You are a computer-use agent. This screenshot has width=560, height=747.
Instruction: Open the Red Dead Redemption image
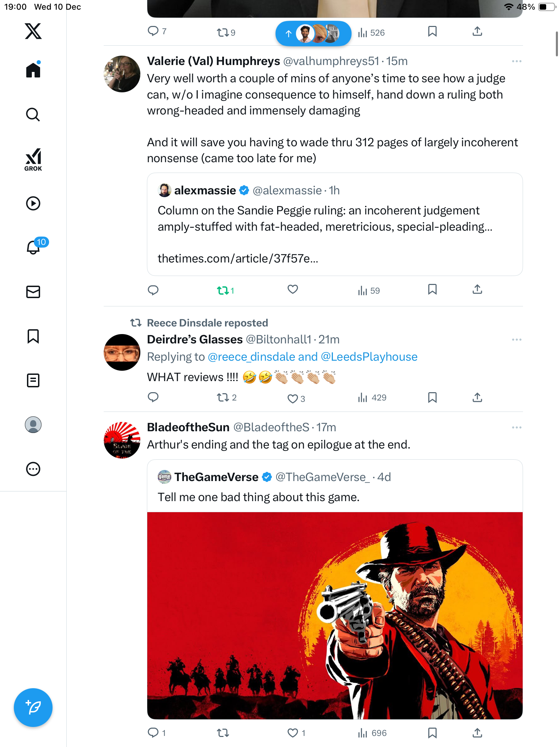coord(335,615)
